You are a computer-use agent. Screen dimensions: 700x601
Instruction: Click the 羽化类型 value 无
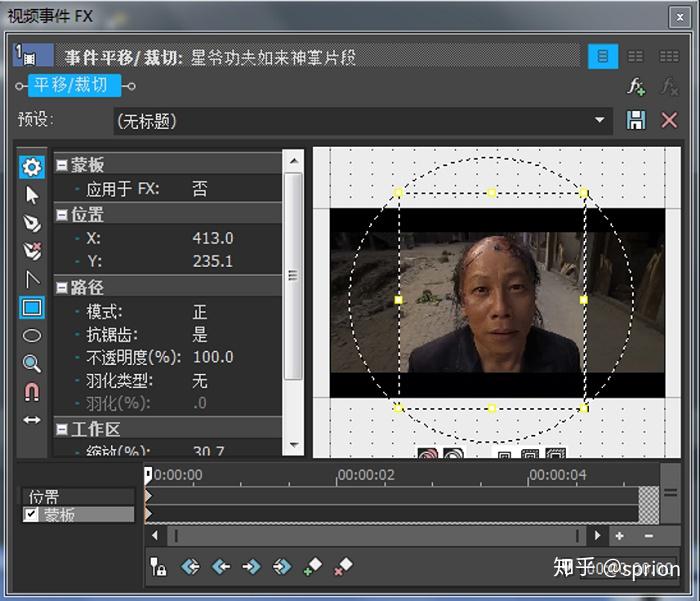tap(200, 381)
